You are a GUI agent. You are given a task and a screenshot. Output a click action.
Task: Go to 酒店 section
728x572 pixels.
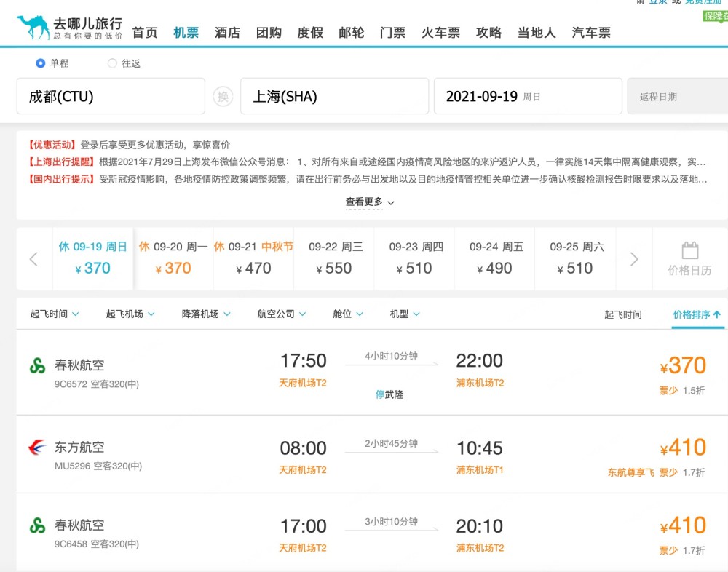pyautogui.click(x=227, y=33)
